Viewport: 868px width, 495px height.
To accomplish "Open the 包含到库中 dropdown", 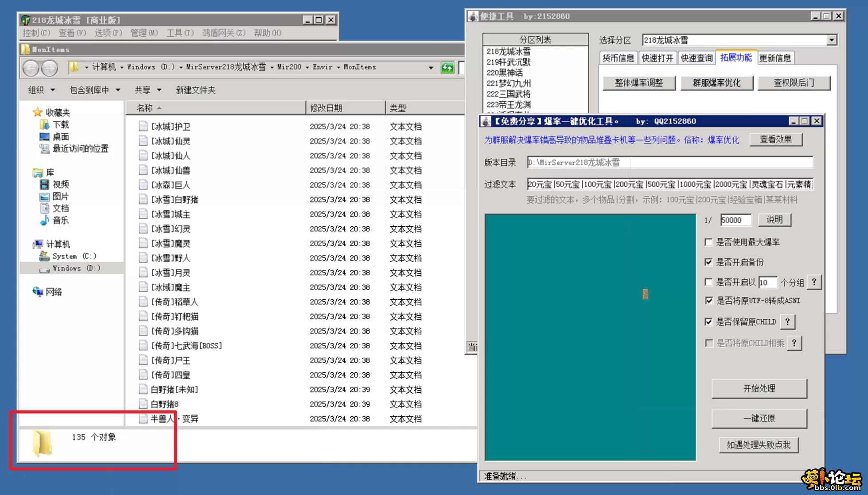I will click(x=95, y=90).
